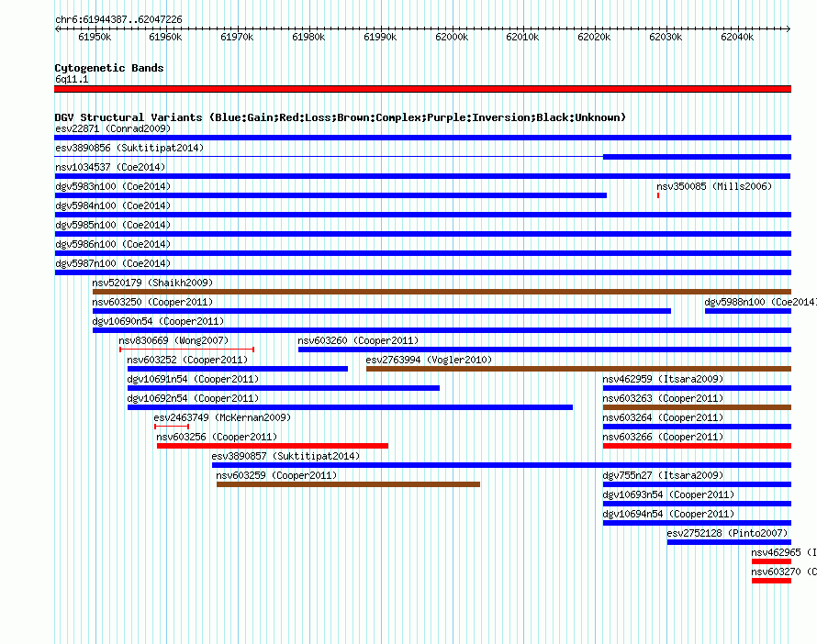Click nsv603250 (Cooper2011) label
The height and width of the screenshot is (644, 817).
pos(152,302)
